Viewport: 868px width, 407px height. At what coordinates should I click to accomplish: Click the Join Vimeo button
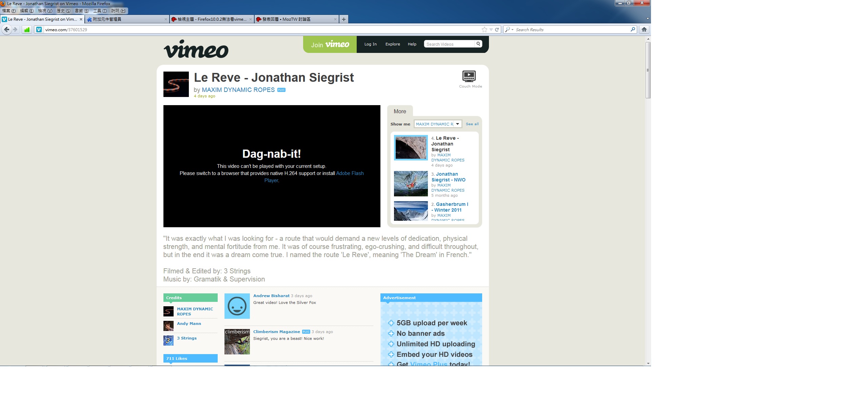click(330, 44)
